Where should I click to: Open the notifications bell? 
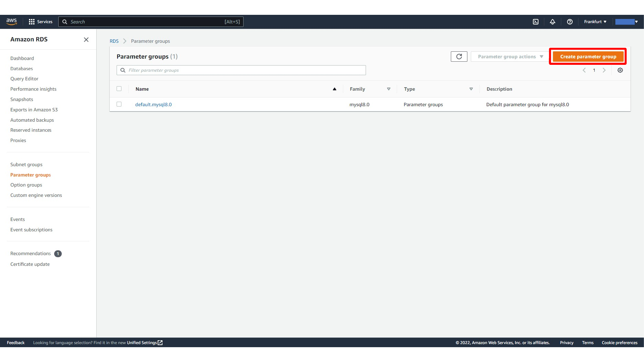point(553,22)
